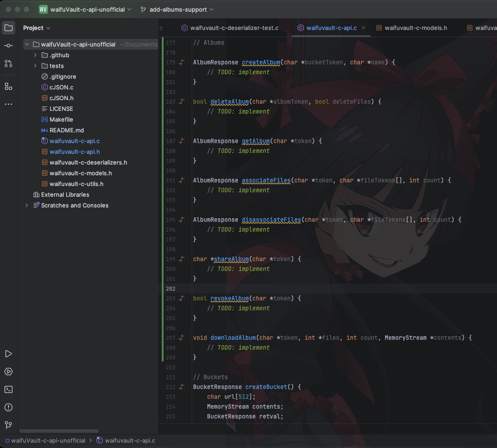497x448 pixels.
Task: Click the gutter marker beside associateFiles line 191
Action: (x=181, y=180)
